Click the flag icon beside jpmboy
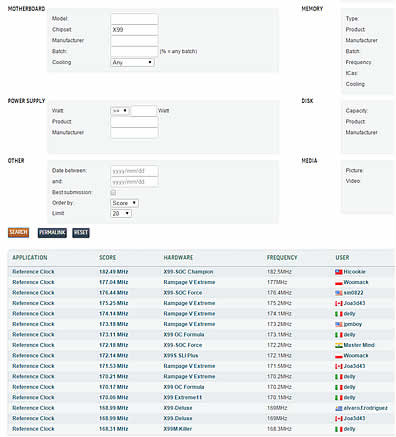396x437 pixels. tap(339, 324)
